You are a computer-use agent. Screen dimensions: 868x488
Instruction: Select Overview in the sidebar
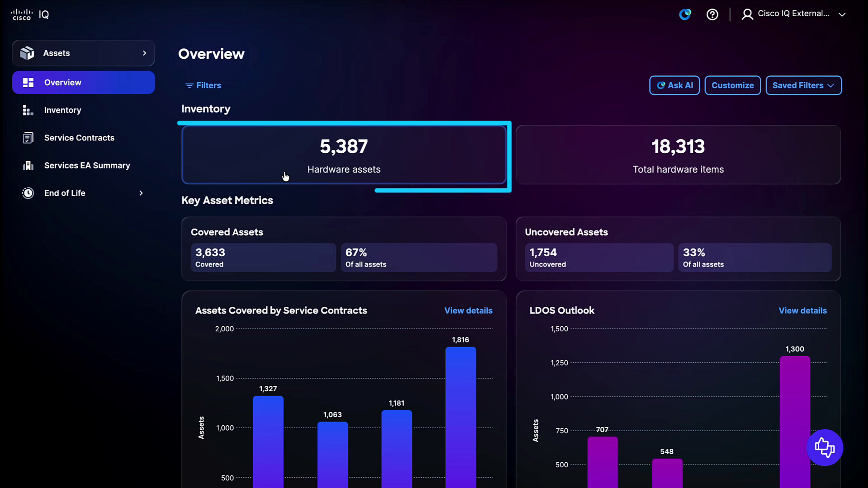pyautogui.click(x=83, y=82)
